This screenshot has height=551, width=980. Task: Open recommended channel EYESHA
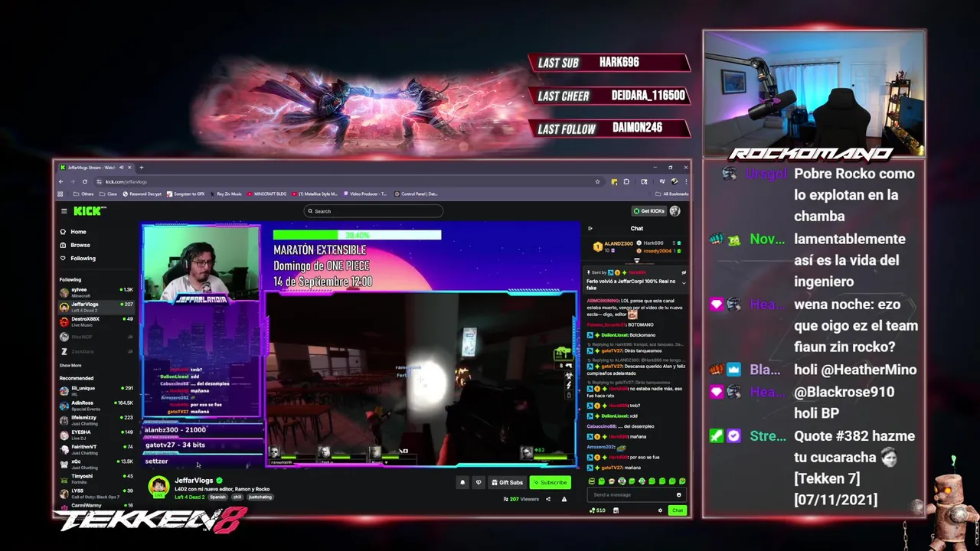point(96,434)
